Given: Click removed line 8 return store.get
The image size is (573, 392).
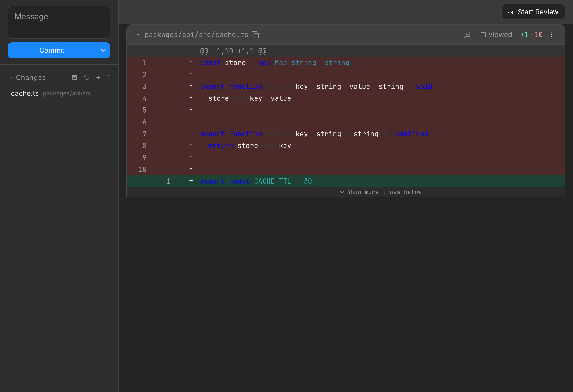Looking at the screenshot, I should pos(346,146).
